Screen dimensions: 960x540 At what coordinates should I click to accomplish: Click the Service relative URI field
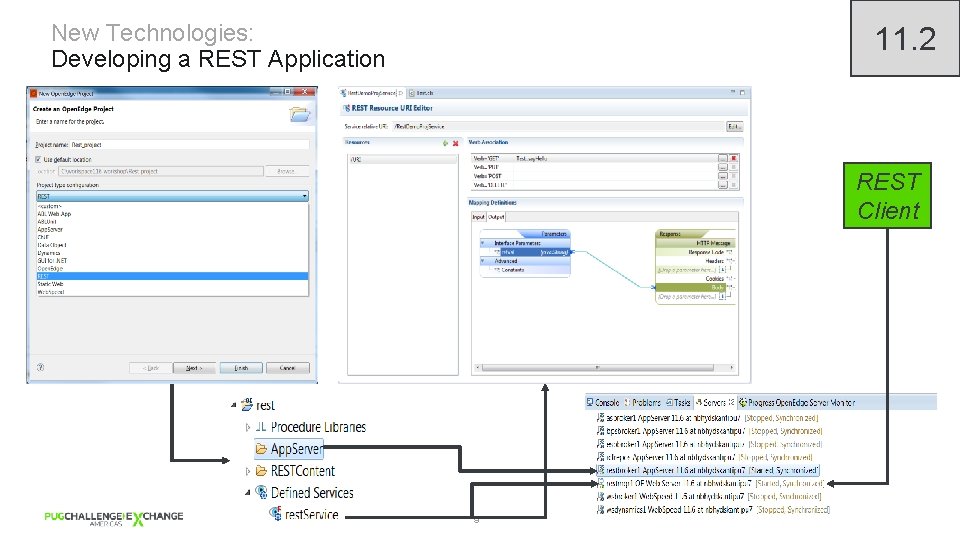click(558, 126)
